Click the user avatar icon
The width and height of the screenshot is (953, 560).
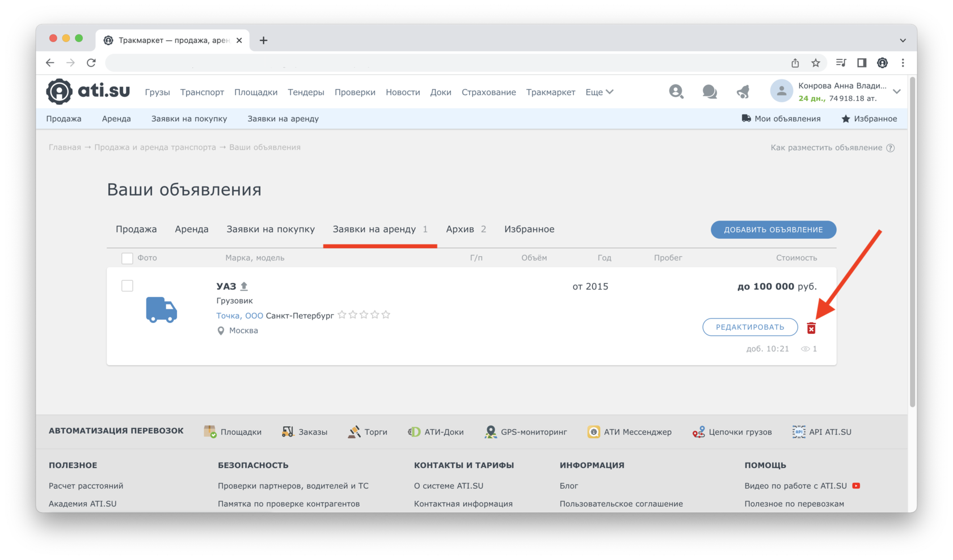(781, 91)
